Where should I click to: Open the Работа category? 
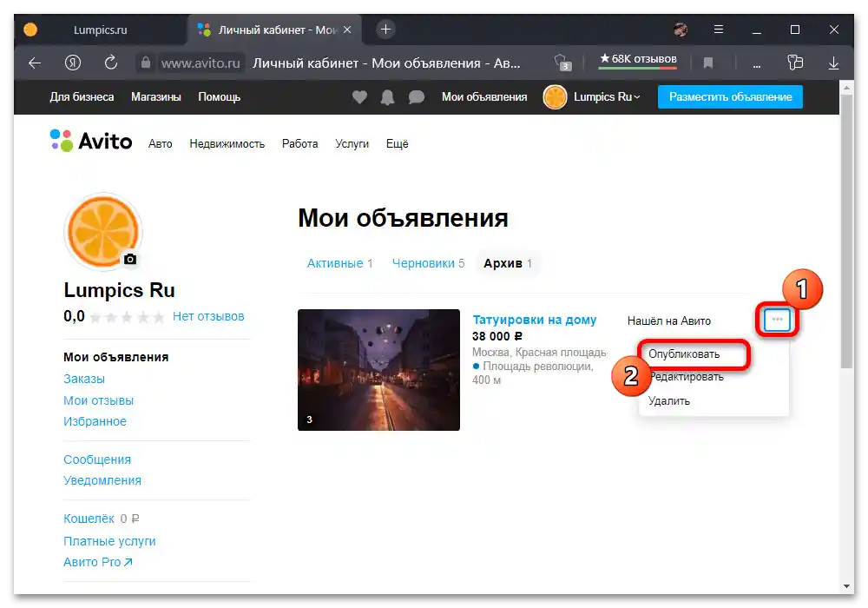300,144
